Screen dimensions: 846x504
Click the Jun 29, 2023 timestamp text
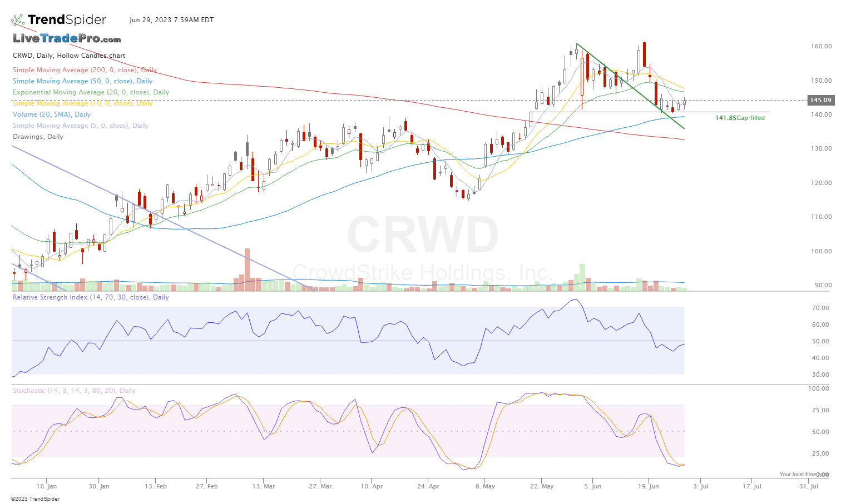(x=171, y=20)
